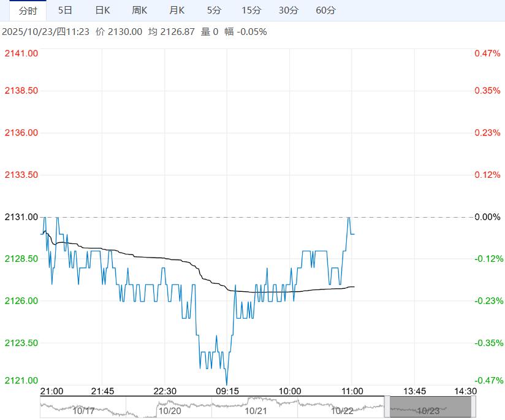Screen dimensions: 505x420
Task: Select the 日K daily candlestick tab
Action: (102, 10)
